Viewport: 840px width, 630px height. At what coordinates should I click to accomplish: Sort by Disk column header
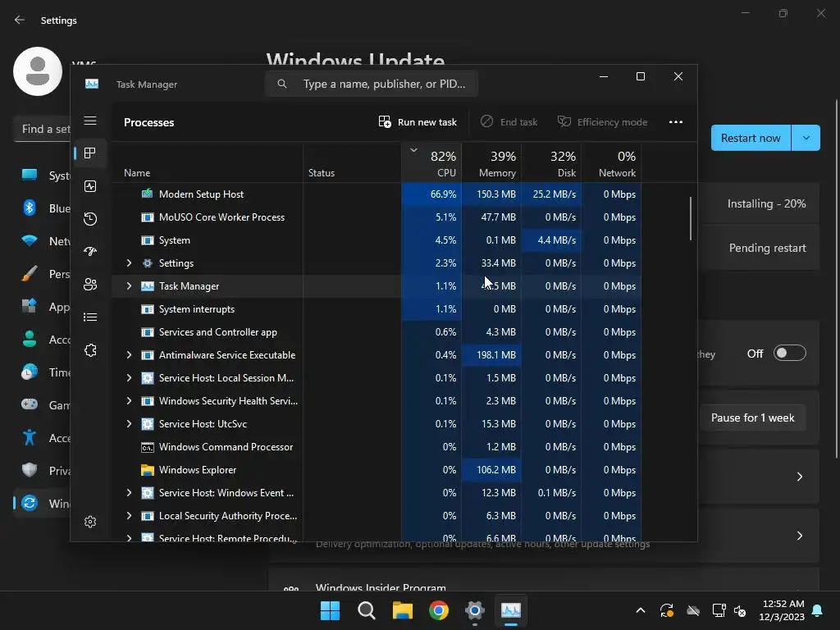click(551, 163)
